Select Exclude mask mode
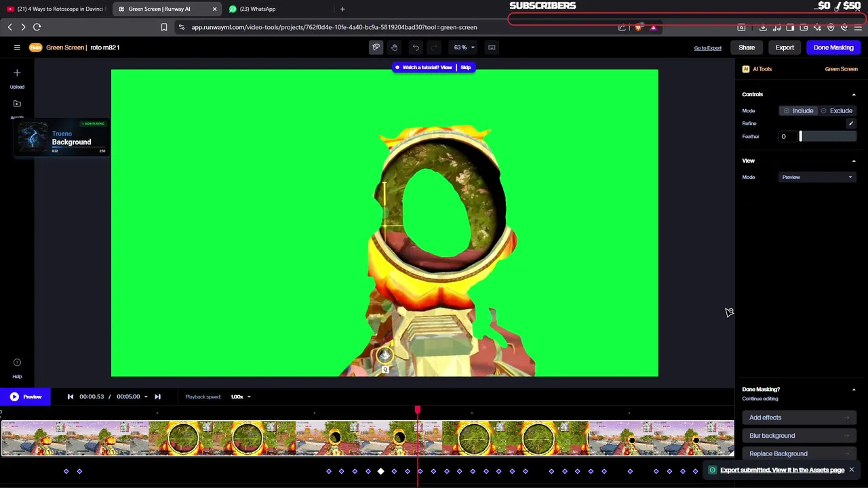868x488 pixels. pos(836,110)
